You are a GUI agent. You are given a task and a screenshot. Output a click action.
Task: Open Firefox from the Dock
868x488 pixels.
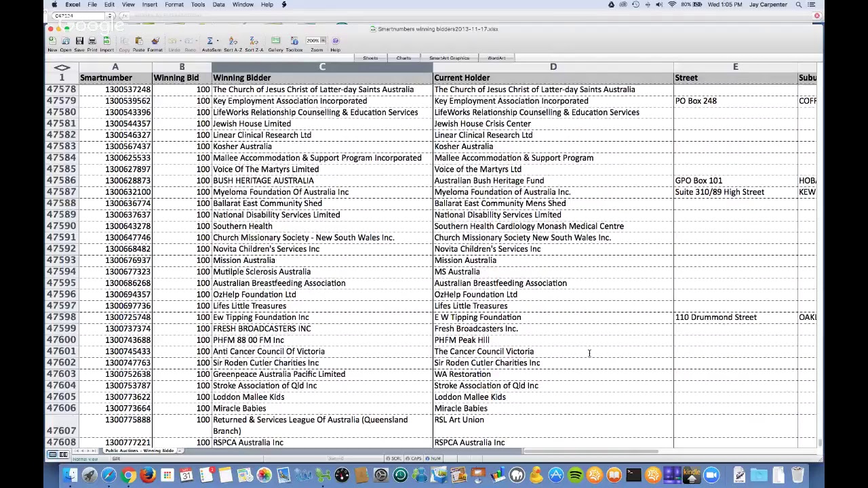pos(148,475)
